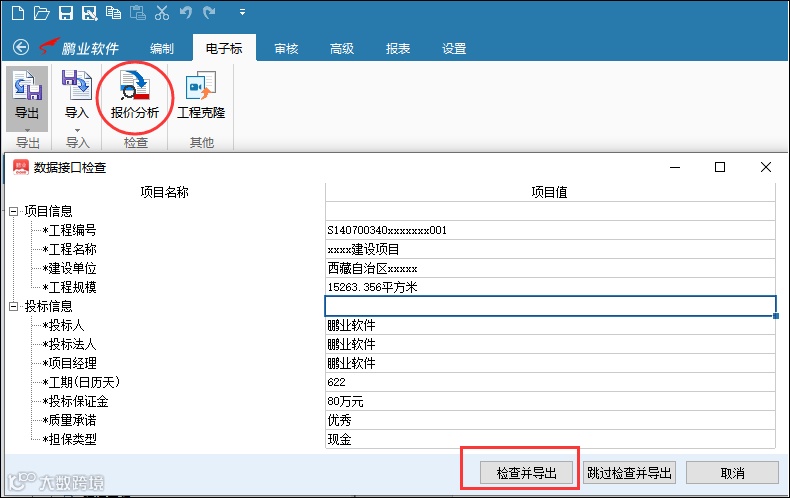Click the 15263.356平方米 value cell
This screenshot has width=790, height=498.
coord(550,287)
